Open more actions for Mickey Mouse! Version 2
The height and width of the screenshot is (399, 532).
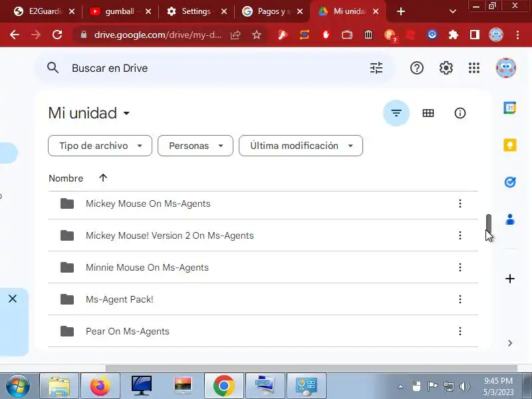(x=460, y=235)
